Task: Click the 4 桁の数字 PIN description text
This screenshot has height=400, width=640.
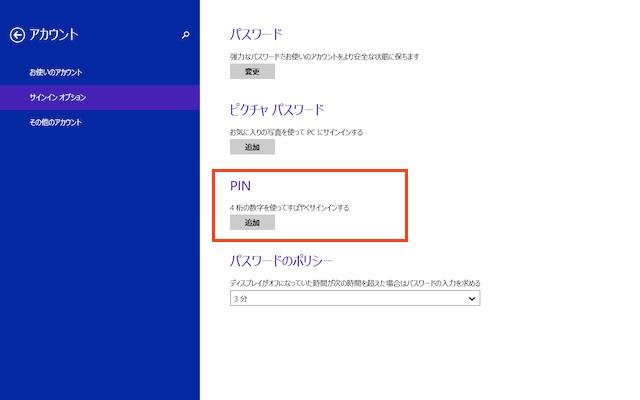Action: 289,208
